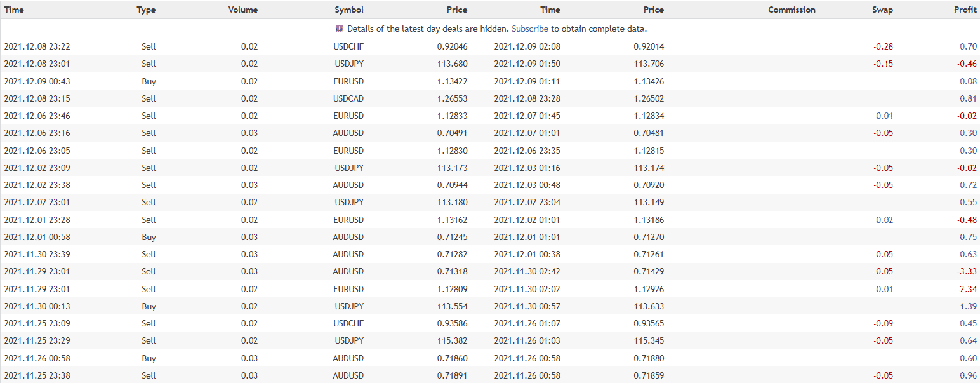The height and width of the screenshot is (383, 980).
Task: Click open time 2021.12.06 23:46
Action: tap(37, 116)
